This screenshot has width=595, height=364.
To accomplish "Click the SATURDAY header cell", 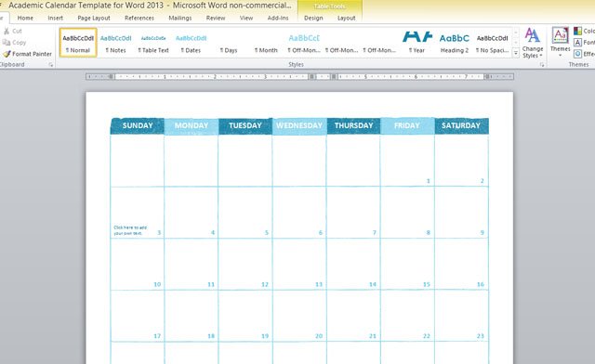I will tap(461, 126).
